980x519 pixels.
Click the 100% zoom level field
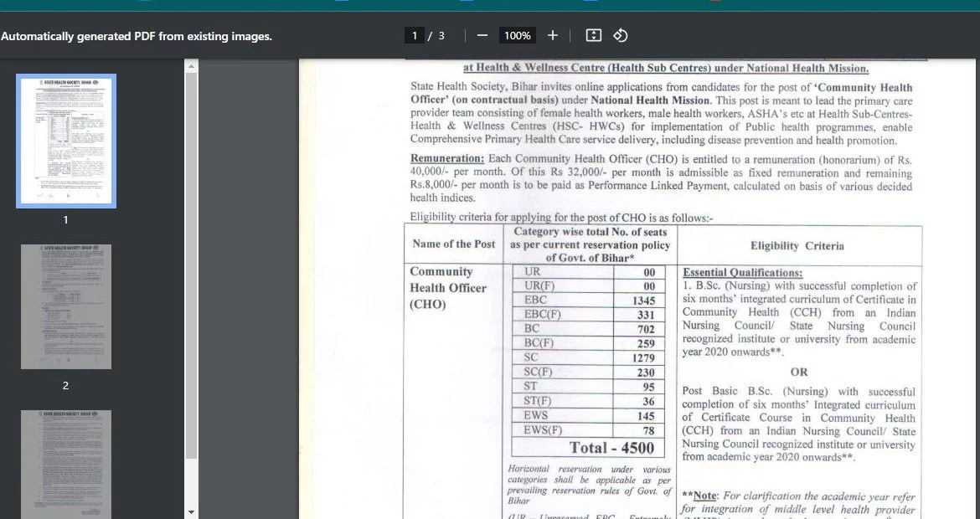[x=518, y=36]
